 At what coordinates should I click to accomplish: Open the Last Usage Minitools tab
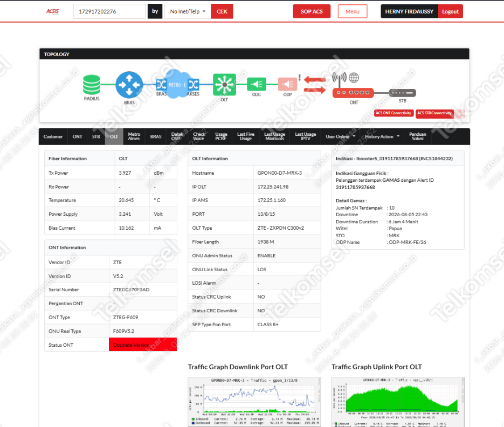click(274, 136)
